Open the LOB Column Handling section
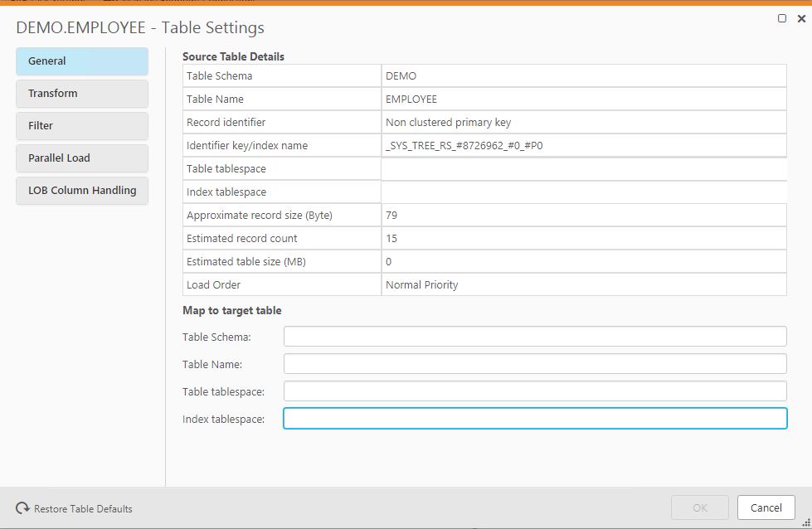812x529 pixels. point(81,190)
